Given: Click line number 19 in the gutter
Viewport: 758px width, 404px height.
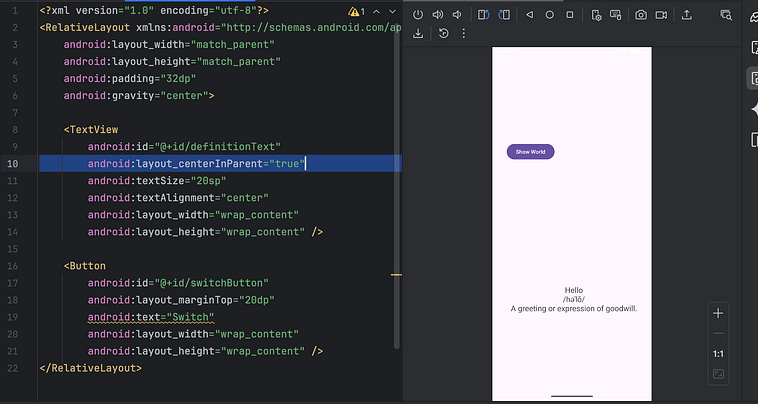Looking at the screenshot, I should (13, 317).
